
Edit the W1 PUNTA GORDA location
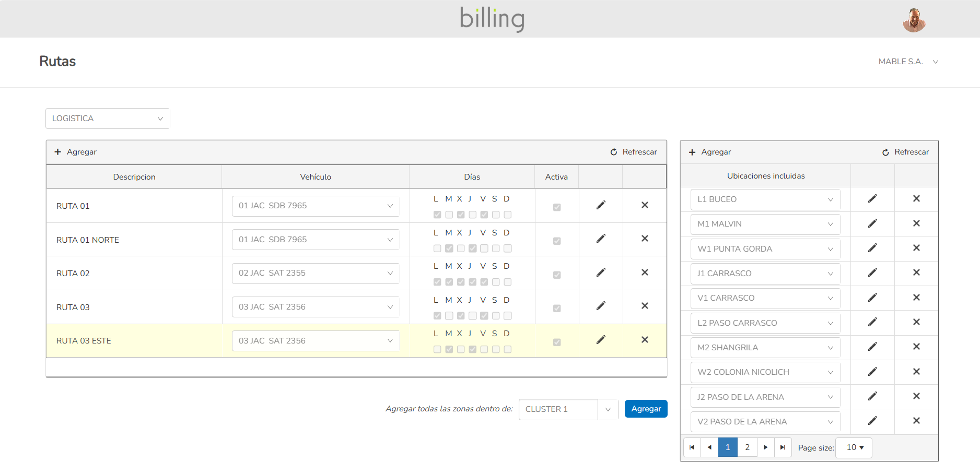[x=872, y=248]
